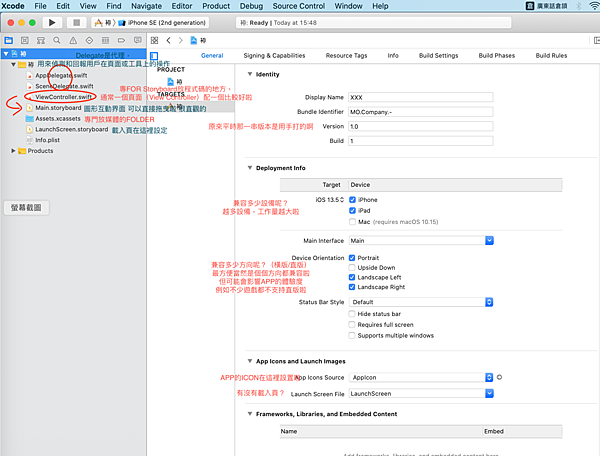Stop the running scheme
The height and width of the screenshot is (456, 600).
coord(76,23)
